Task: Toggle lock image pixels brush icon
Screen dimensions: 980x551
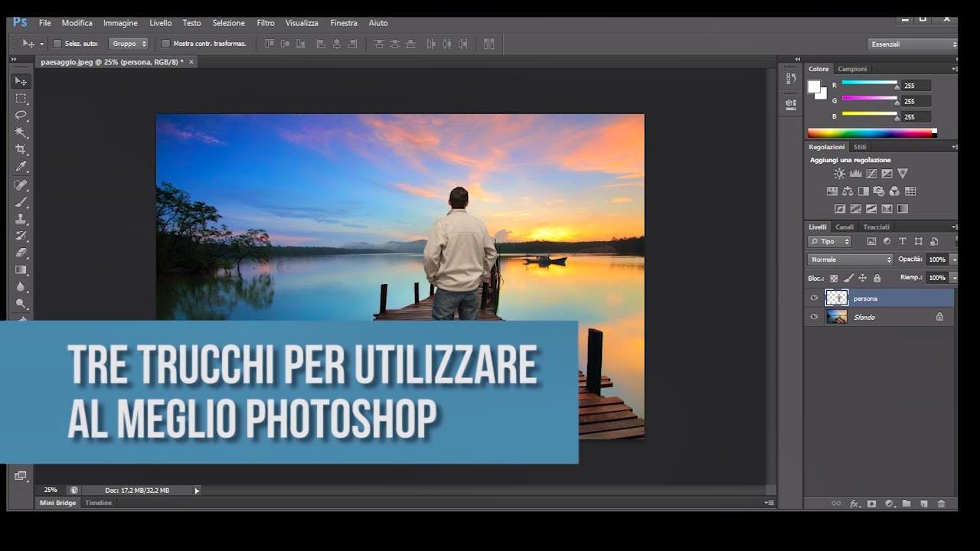Action: coord(848,279)
